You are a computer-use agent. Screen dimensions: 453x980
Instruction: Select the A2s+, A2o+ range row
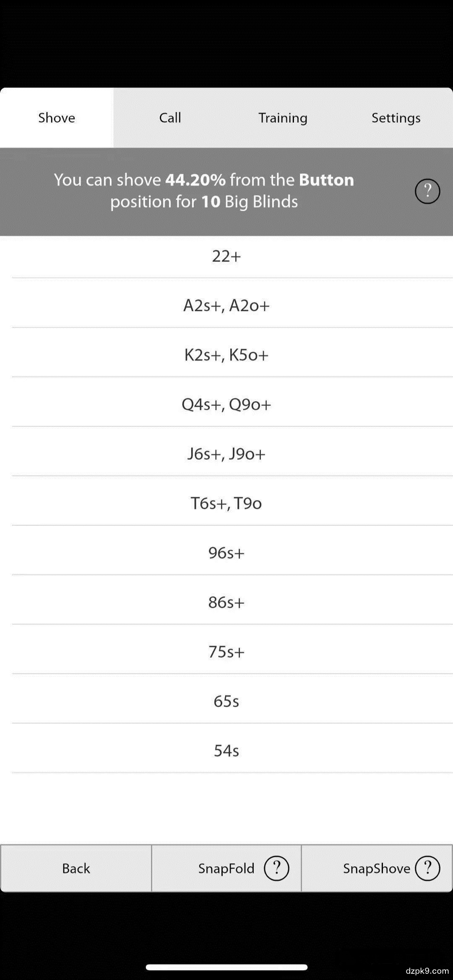[226, 305]
